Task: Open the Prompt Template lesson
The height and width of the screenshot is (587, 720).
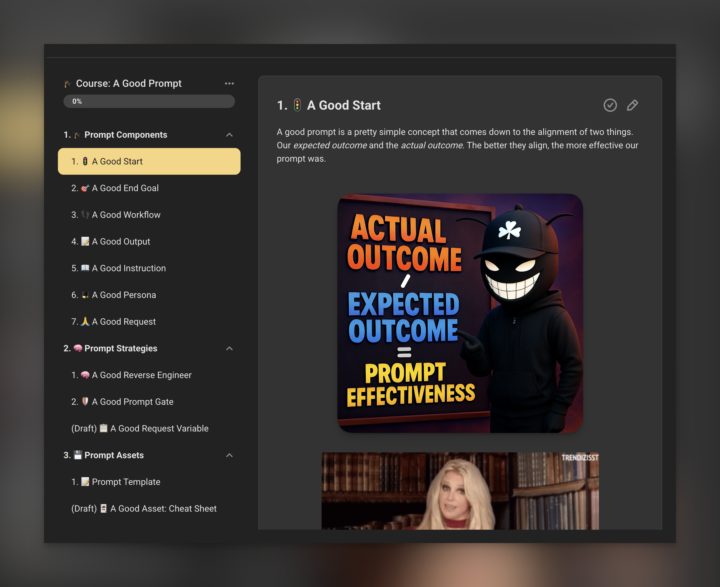Action: coord(149,482)
